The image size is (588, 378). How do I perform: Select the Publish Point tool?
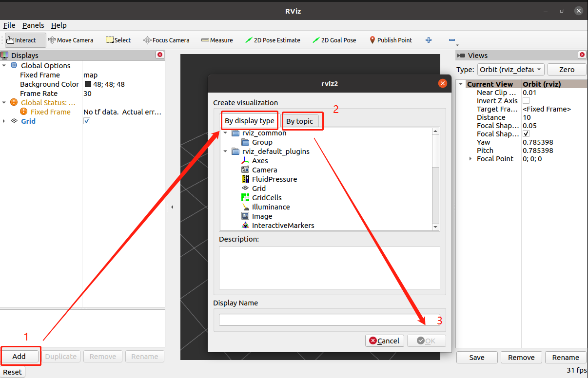391,40
